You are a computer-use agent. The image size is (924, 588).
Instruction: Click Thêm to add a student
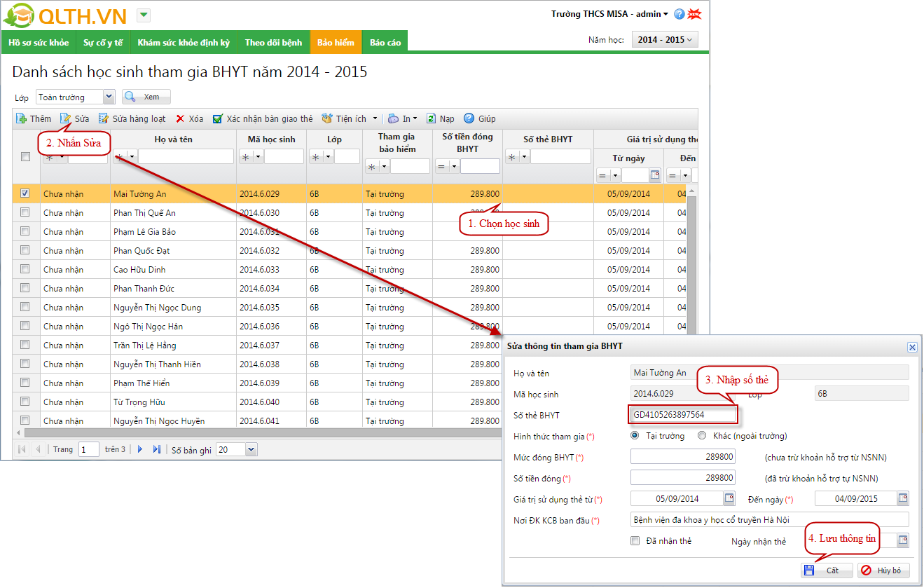tap(34, 118)
